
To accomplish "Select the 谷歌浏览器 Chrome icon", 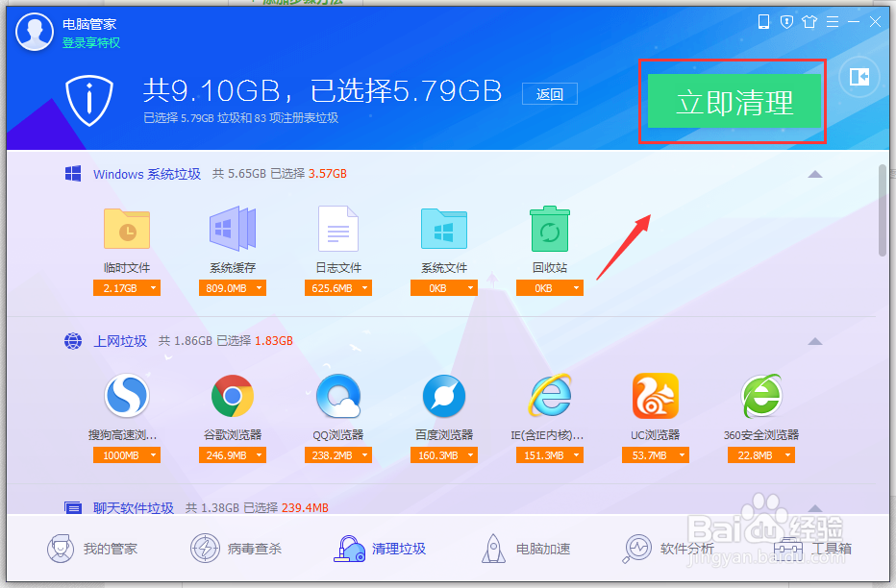I will coord(233,396).
